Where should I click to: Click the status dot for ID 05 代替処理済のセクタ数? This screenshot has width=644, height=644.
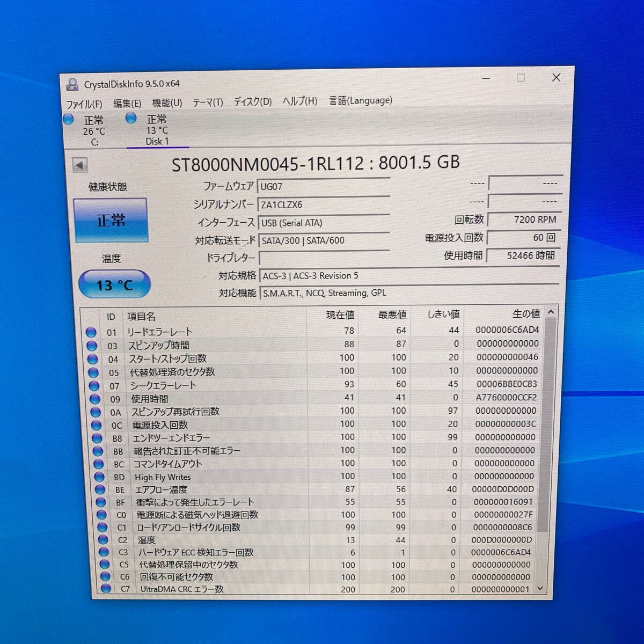94,373
